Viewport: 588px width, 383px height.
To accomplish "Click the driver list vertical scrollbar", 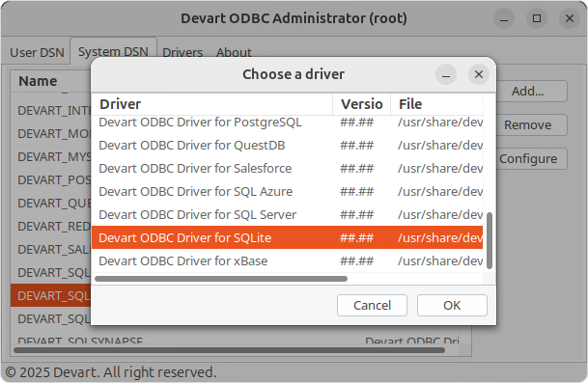I will [x=489, y=240].
